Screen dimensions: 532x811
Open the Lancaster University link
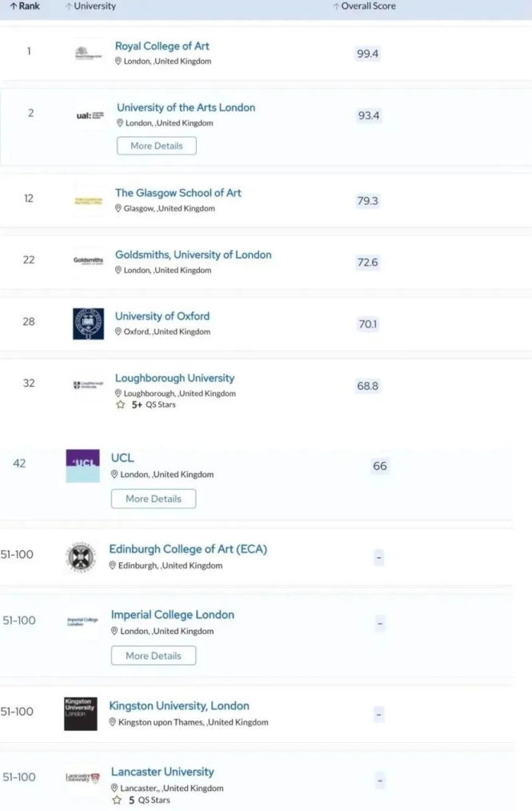point(162,772)
